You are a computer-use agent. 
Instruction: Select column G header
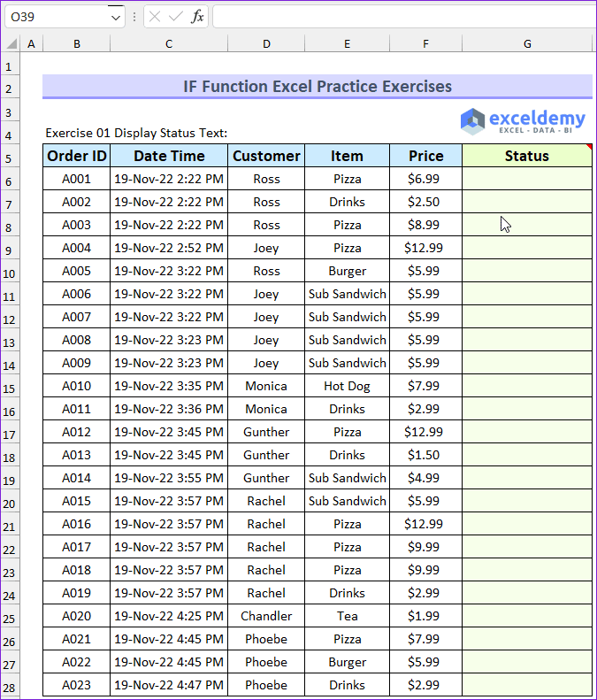click(x=527, y=44)
